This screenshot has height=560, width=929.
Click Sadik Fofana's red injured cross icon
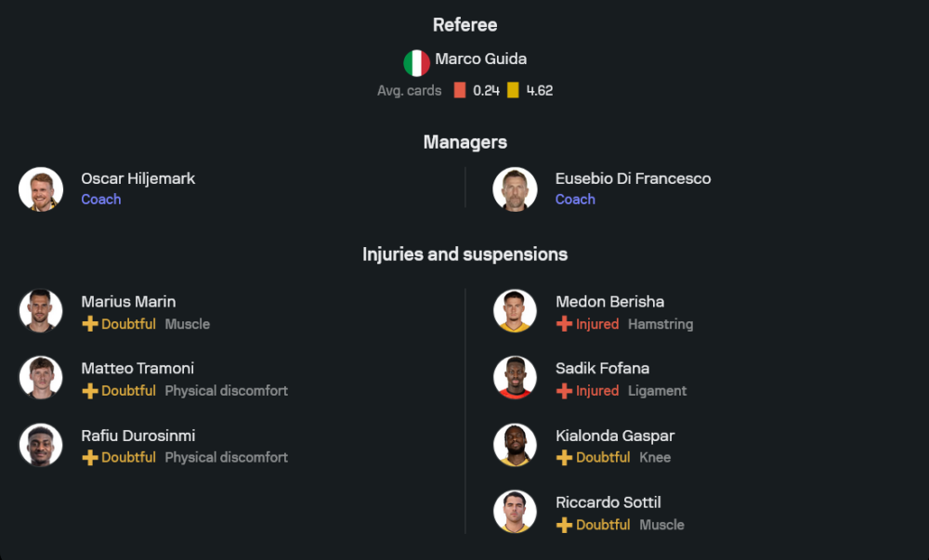point(564,391)
